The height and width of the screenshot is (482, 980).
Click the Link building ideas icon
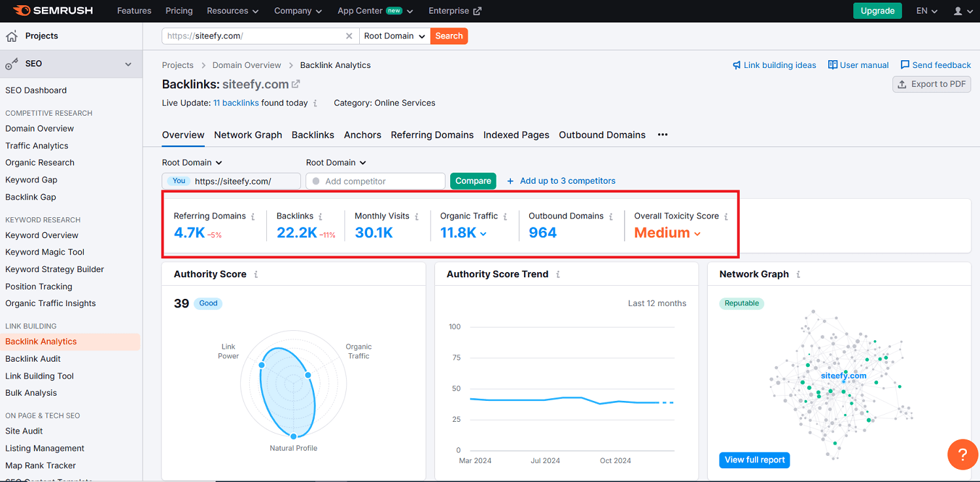click(737, 65)
